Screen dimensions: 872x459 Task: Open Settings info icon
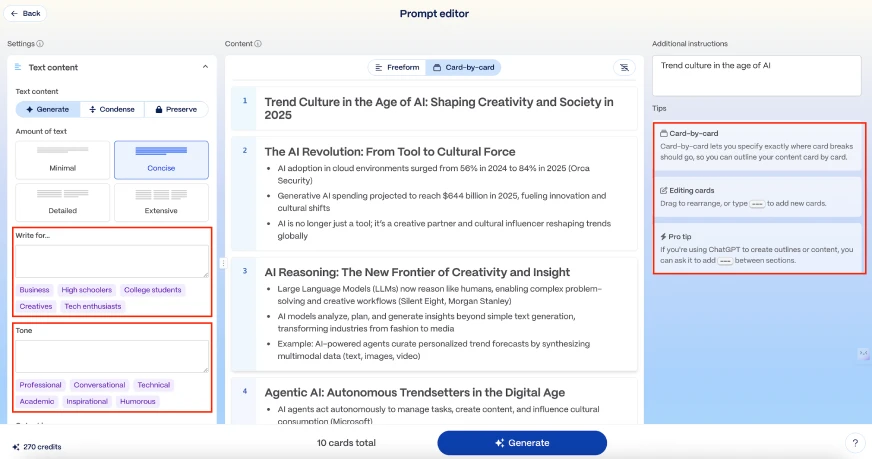click(x=40, y=43)
